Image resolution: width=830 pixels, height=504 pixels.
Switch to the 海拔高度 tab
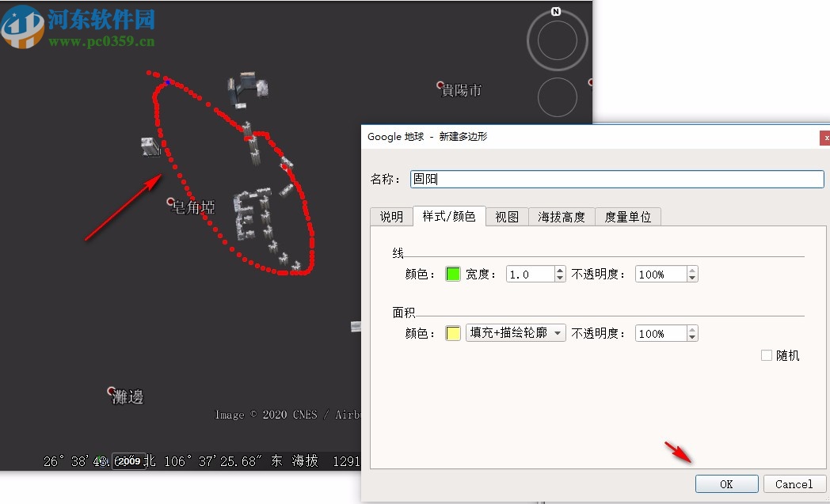coord(561,216)
